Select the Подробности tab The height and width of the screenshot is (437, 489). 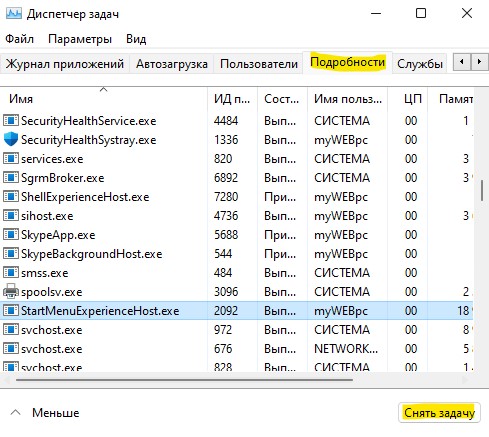pos(348,62)
